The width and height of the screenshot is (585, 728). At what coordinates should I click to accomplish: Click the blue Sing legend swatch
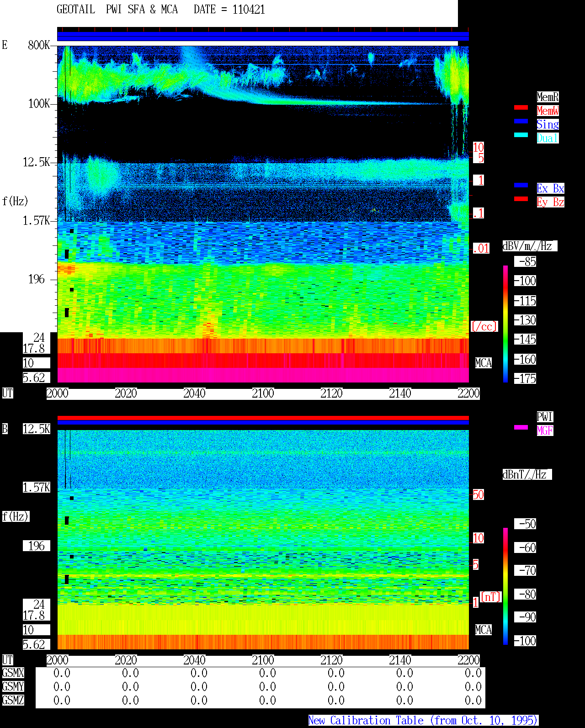click(x=521, y=121)
